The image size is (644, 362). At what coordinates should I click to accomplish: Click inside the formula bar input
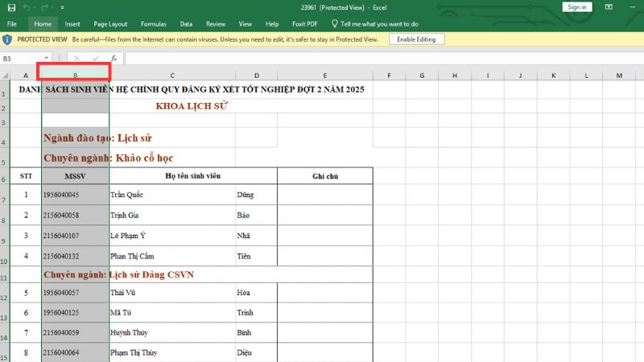tap(378, 59)
